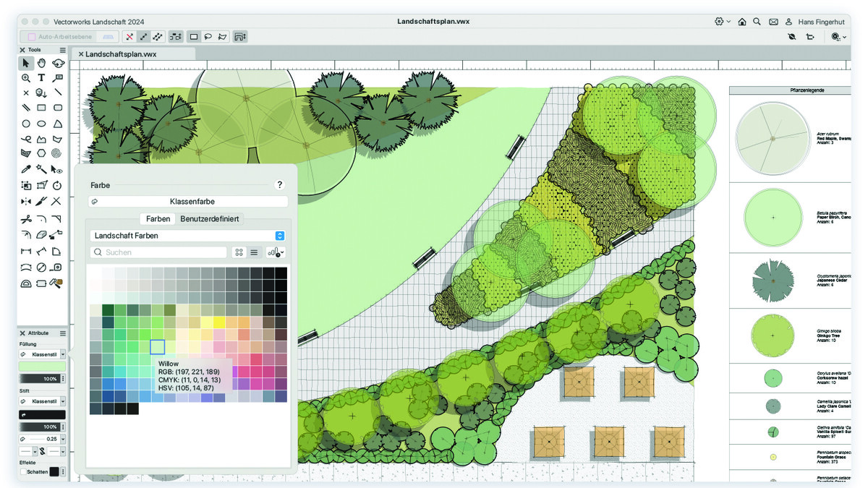Select the Line tool

[x=59, y=93]
